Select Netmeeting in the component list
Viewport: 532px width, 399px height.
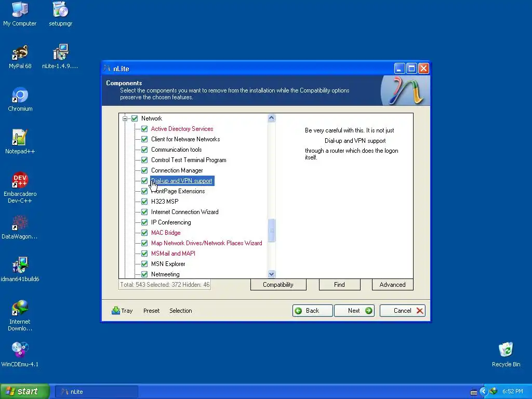point(165,274)
